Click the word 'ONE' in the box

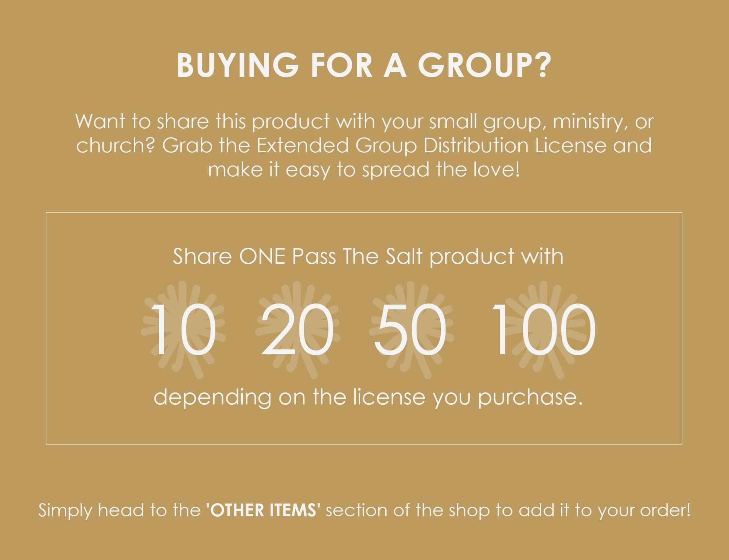(x=262, y=256)
